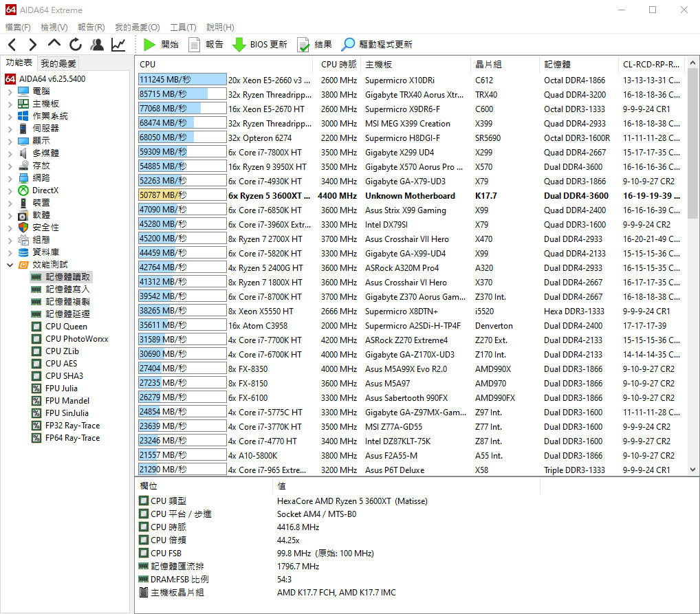
Task: Select the CPU SHA3 benchmark icon
Action: click(36, 376)
